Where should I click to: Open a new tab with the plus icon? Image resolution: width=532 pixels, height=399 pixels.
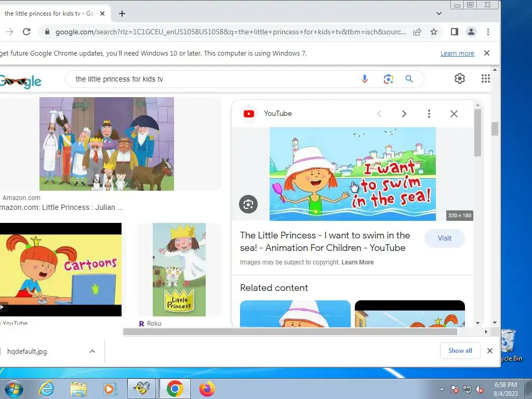[122, 14]
